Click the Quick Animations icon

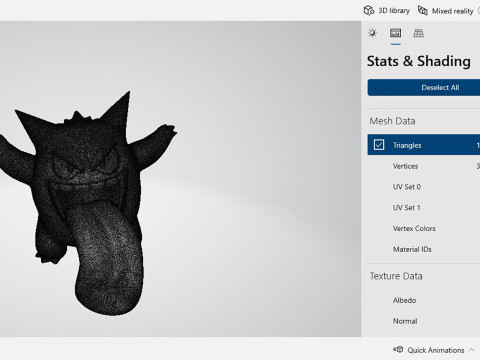[x=398, y=349]
